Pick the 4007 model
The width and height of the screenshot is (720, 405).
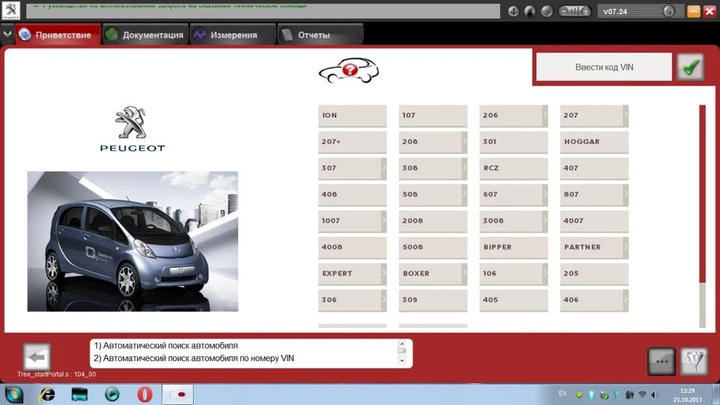tap(594, 221)
